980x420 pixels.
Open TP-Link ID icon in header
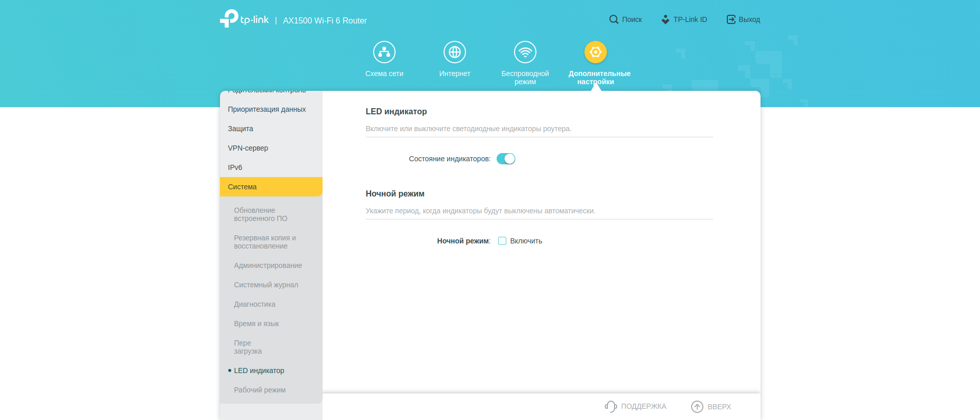point(665,19)
